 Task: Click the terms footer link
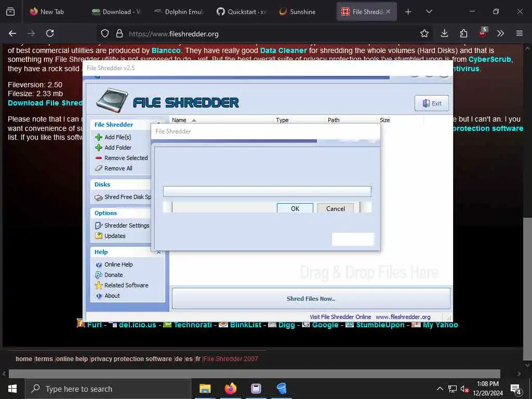tap(44, 359)
